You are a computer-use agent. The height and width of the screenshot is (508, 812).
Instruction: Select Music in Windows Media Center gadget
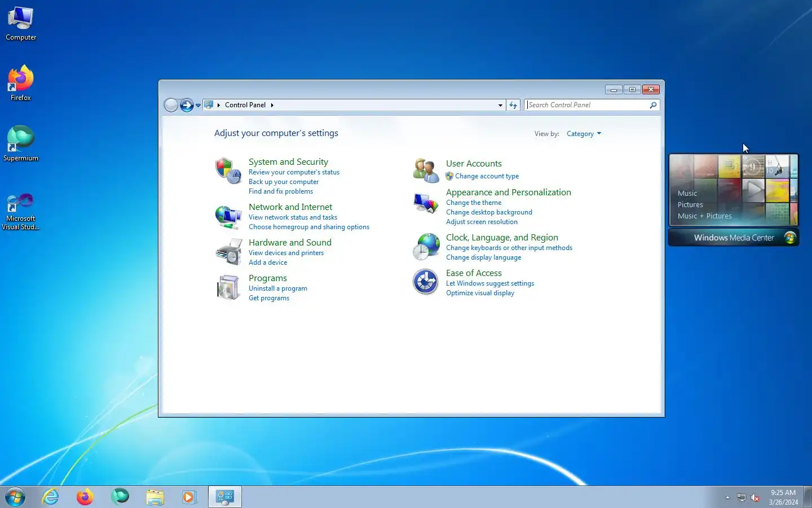[687, 194]
